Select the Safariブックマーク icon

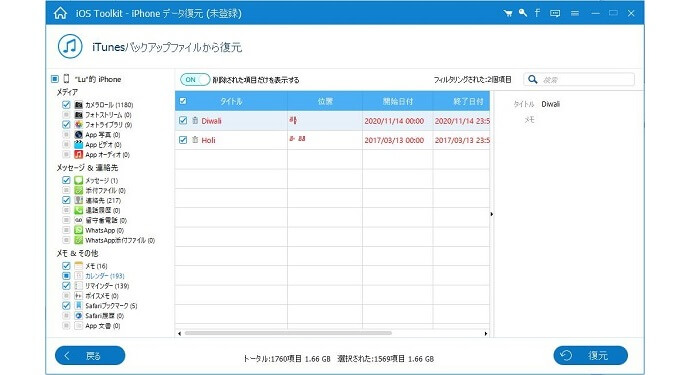(x=79, y=305)
